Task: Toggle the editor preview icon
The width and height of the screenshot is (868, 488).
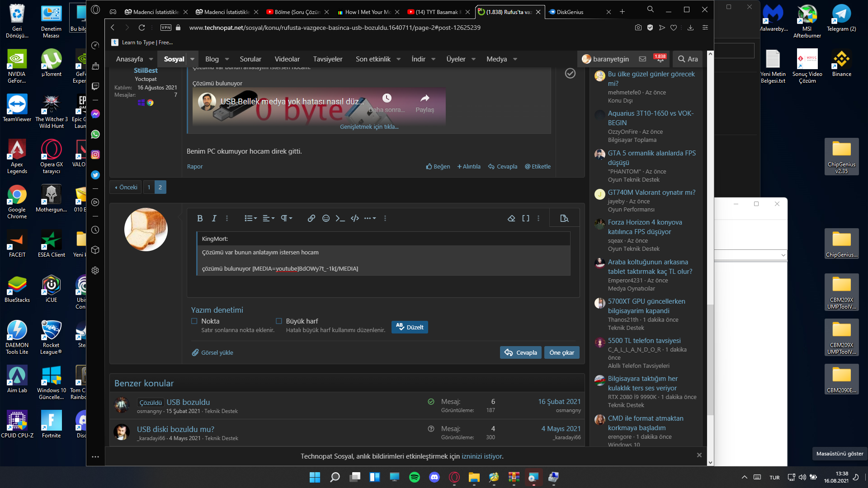Action: point(564,218)
